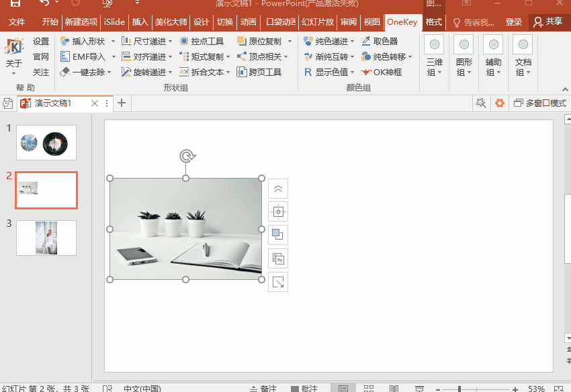Click the resize arrow icon beside image
Image resolution: width=571 pixels, height=392 pixels.
(278, 282)
